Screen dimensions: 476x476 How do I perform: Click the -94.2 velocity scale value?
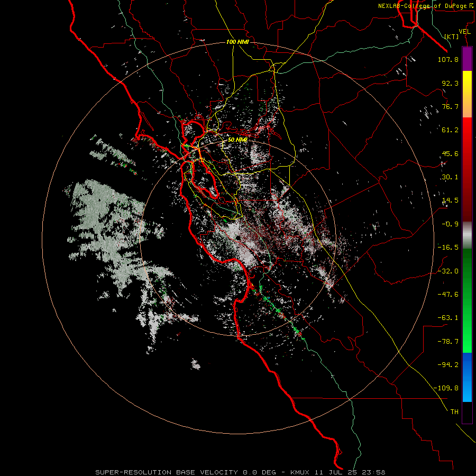pyautogui.click(x=448, y=364)
